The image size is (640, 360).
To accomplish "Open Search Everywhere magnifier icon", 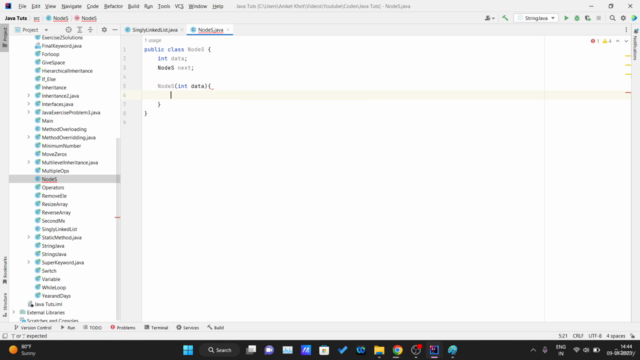I will tap(612, 18).
